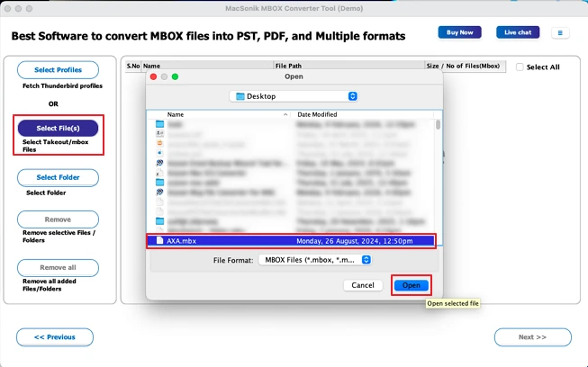The width and height of the screenshot is (588, 367).
Task: Click the AXA.mbx file icon
Action: coord(159,240)
